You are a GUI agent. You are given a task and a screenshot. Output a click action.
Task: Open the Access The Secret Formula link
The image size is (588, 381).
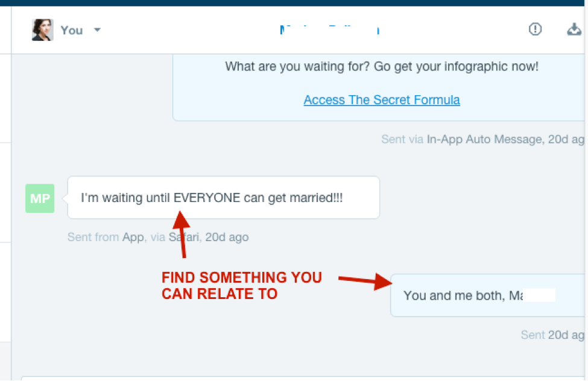[x=381, y=100]
